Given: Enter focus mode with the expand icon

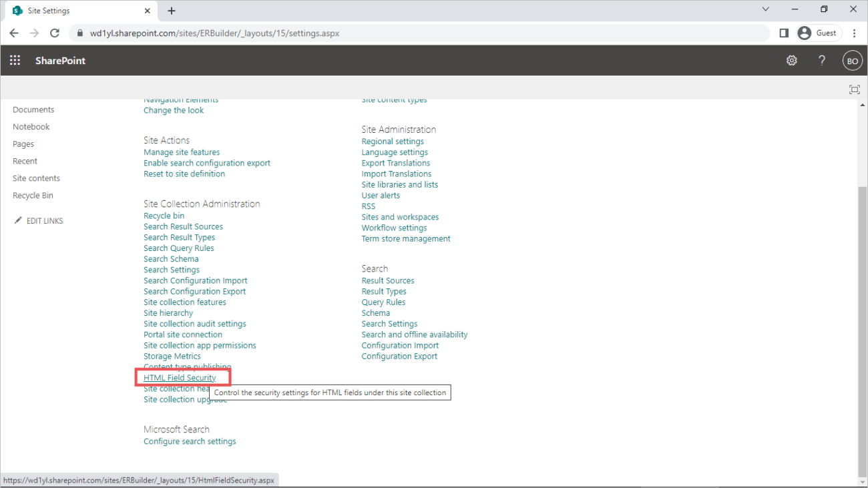Looking at the screenshot, I should point(855,89).
